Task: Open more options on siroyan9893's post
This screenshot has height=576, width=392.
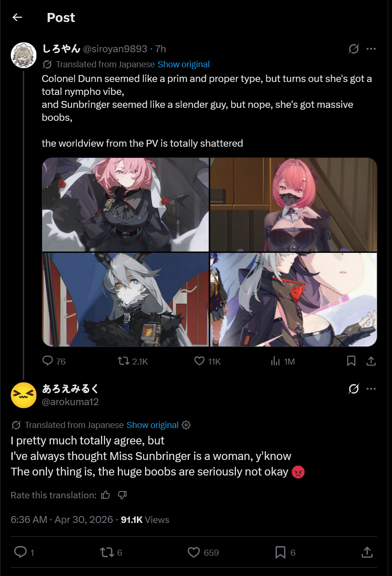Action: pos(371,49)
